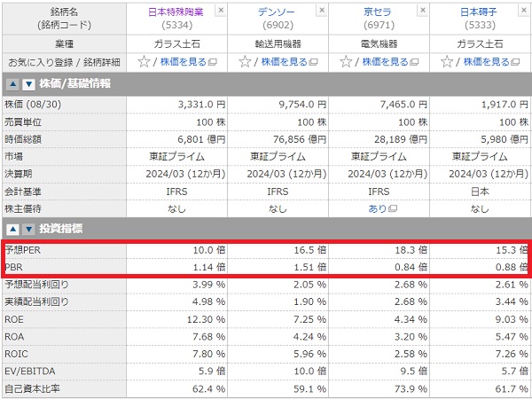Click the 銘柄名 (銘柄コード) header cell

[x=64, y=19]
